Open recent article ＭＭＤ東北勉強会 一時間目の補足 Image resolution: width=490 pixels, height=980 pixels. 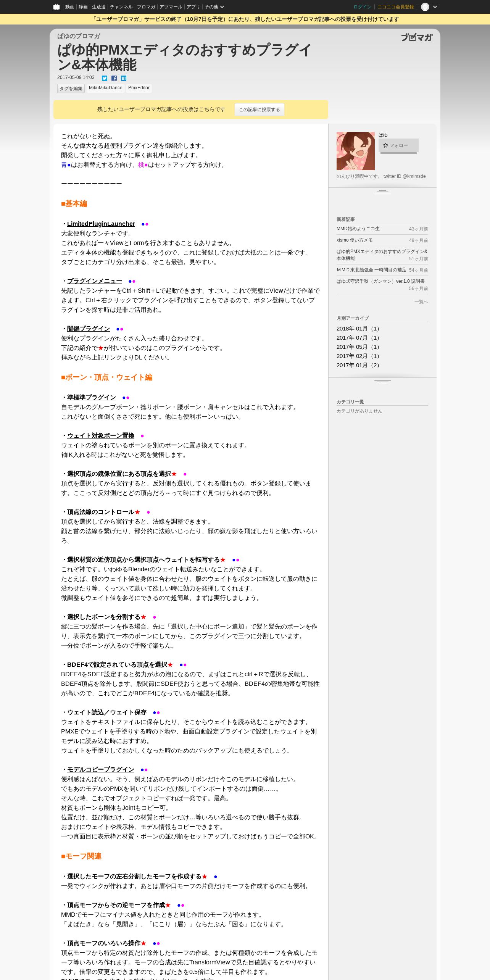pyautogui.click(x=371, y=270)
